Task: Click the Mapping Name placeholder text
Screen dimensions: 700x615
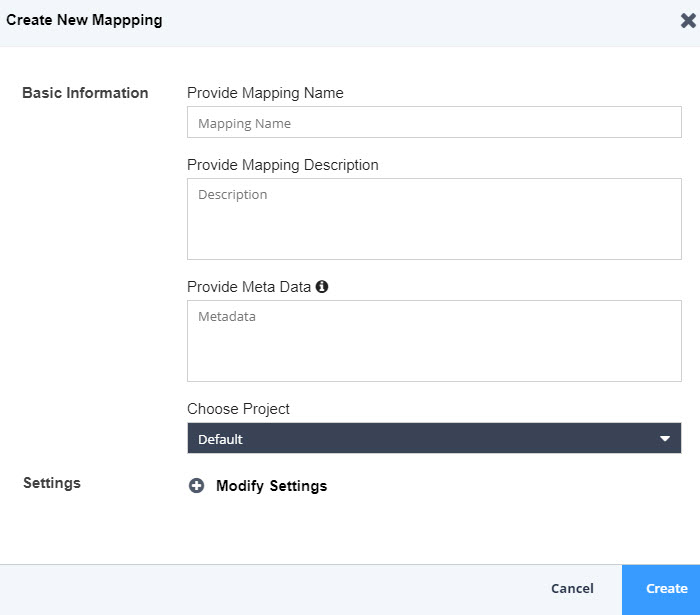Action: (x=244, y=124)
